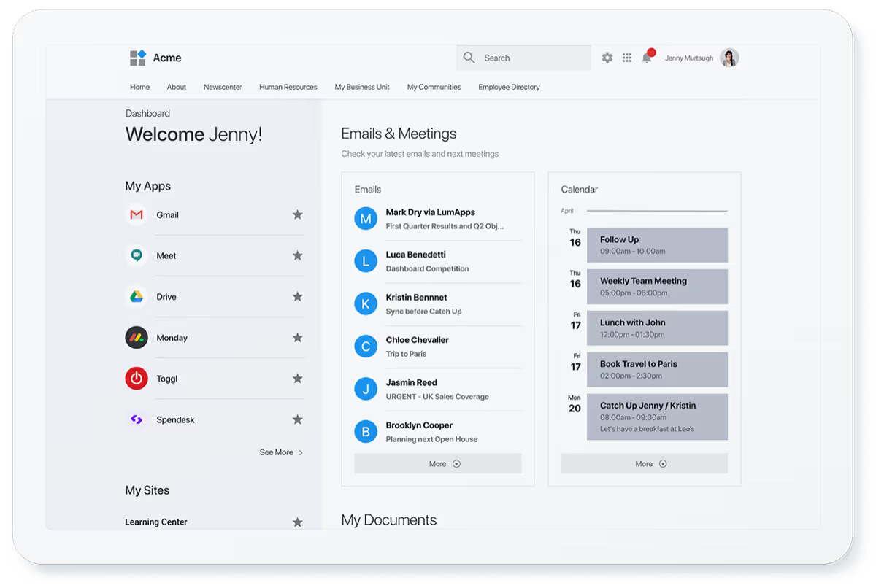Toggle the favorite star for Toggl
Screen dimensions: 876x588
[297, 379]
